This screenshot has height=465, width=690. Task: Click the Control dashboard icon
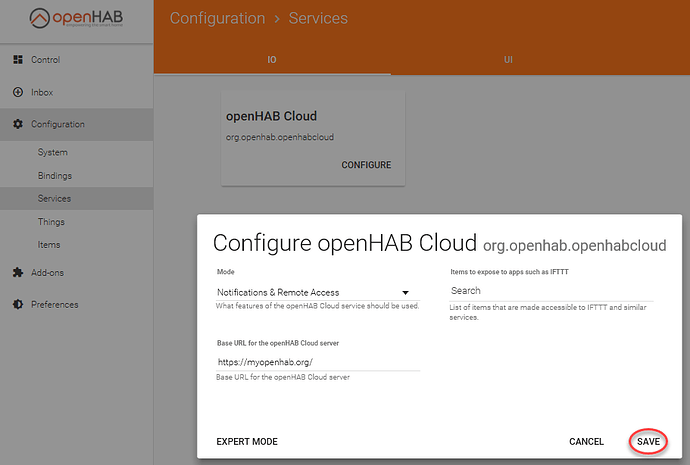18,59
